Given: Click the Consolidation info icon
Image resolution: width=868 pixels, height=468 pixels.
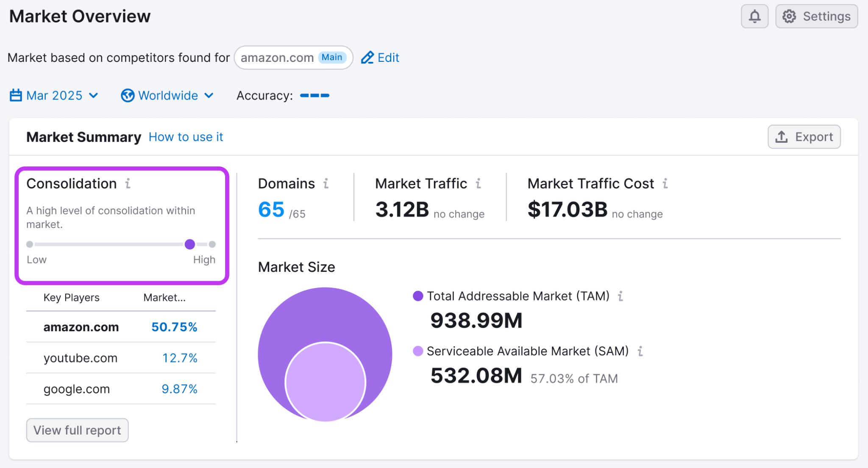Looking at the screenshot, I should [128, 184].
